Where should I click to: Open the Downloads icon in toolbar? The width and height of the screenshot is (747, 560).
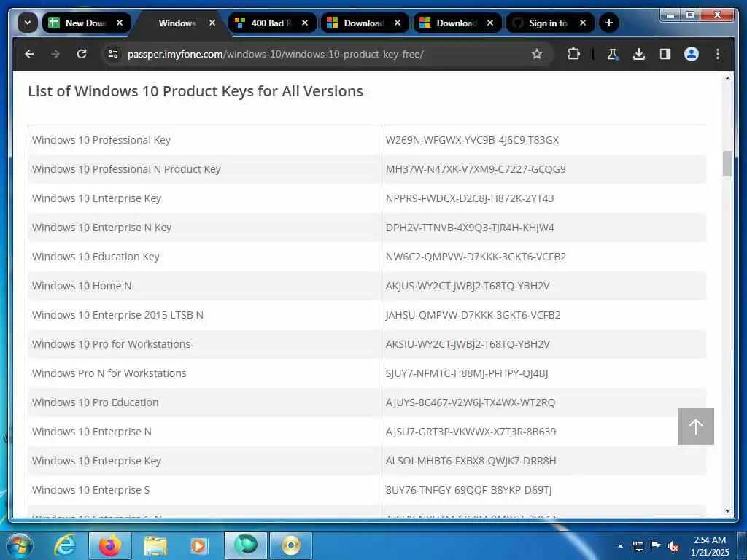click(639, 54)
